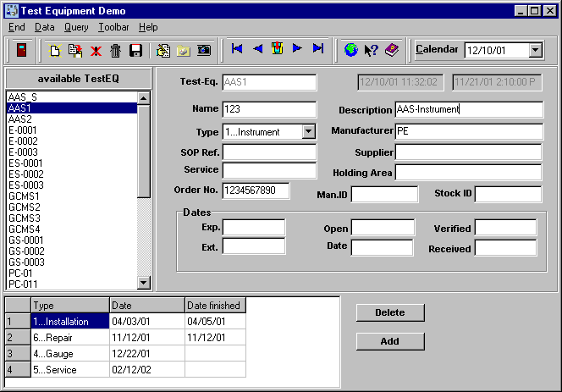Open the Toolbar menu
The image size is (562, 392).
pos(113,27)
